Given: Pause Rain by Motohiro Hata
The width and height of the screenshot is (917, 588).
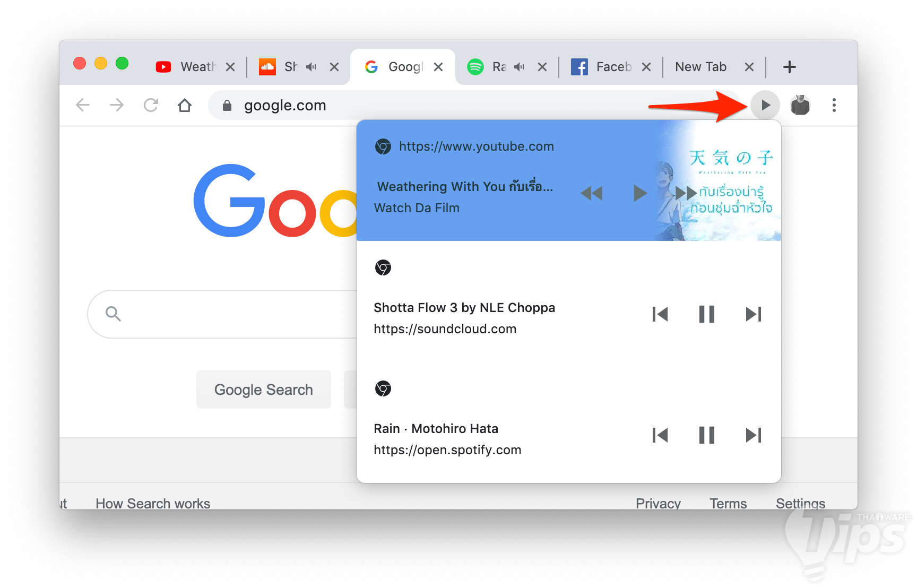Looking at the screenshot, I should (x=706, y=435).
